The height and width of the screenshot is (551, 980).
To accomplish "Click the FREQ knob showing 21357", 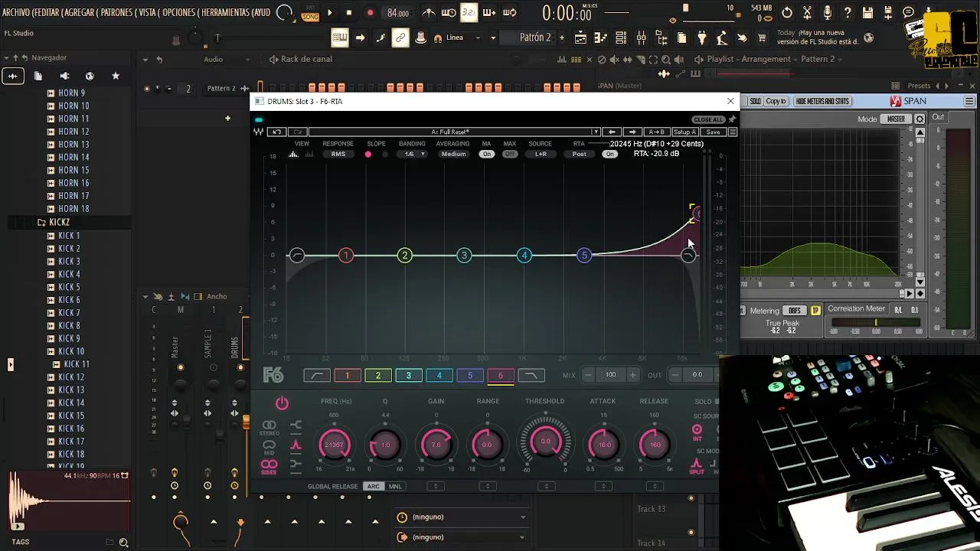I will [x=335, y=444].
